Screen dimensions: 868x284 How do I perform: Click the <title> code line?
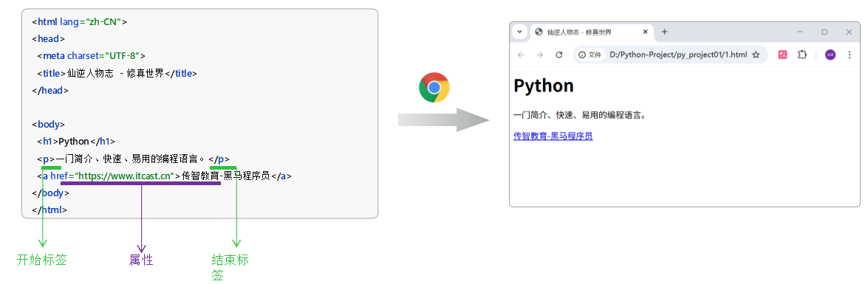pos(117,73)
